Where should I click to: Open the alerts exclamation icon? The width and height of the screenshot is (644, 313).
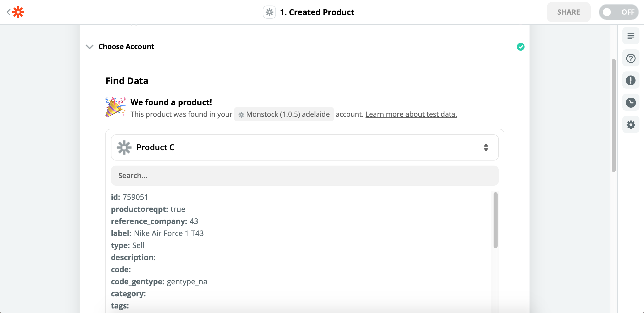pos(631,81)
